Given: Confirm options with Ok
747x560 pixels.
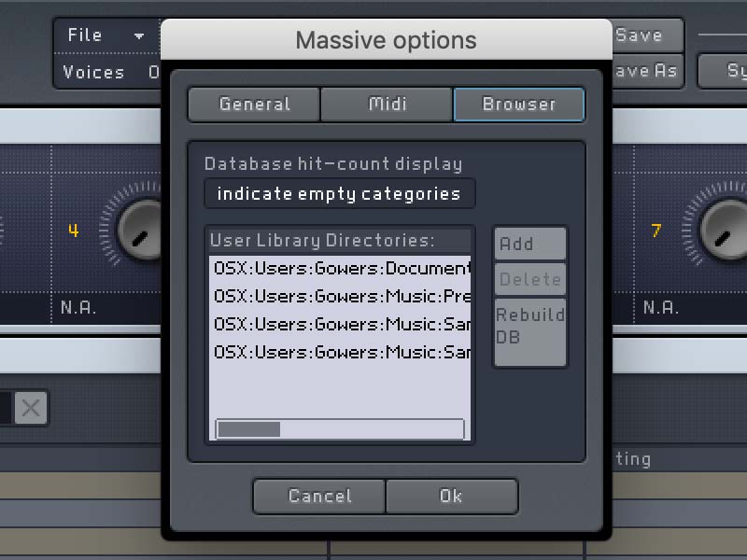Looking at the screenshot, I should click(x=452, y=497).
